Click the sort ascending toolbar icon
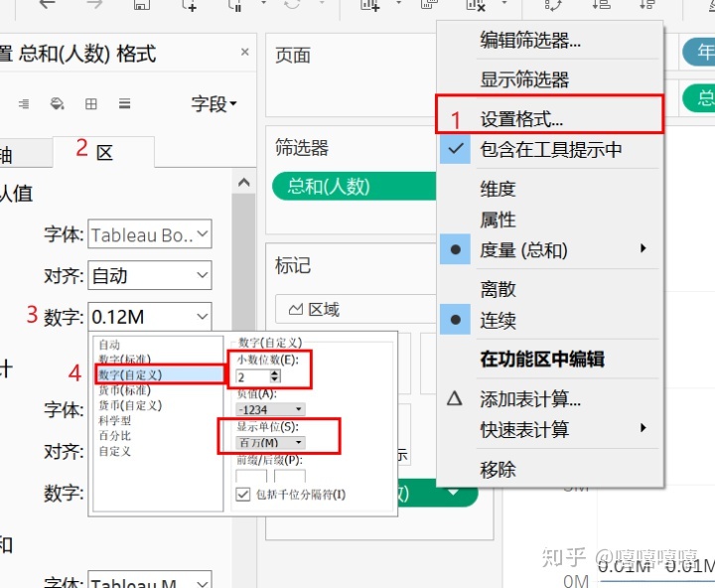Image resolution: width=715 pixels, height=588 pixels. 601,5
